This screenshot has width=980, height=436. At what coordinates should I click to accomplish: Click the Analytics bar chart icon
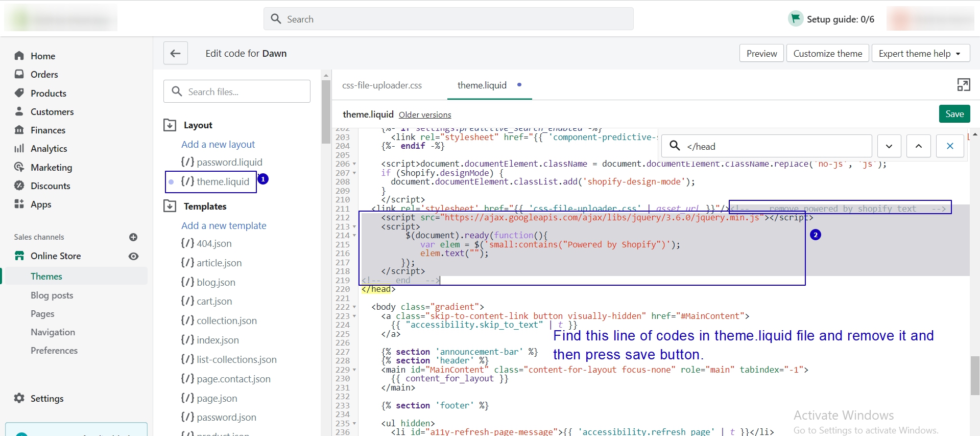(x=19, y=148)
